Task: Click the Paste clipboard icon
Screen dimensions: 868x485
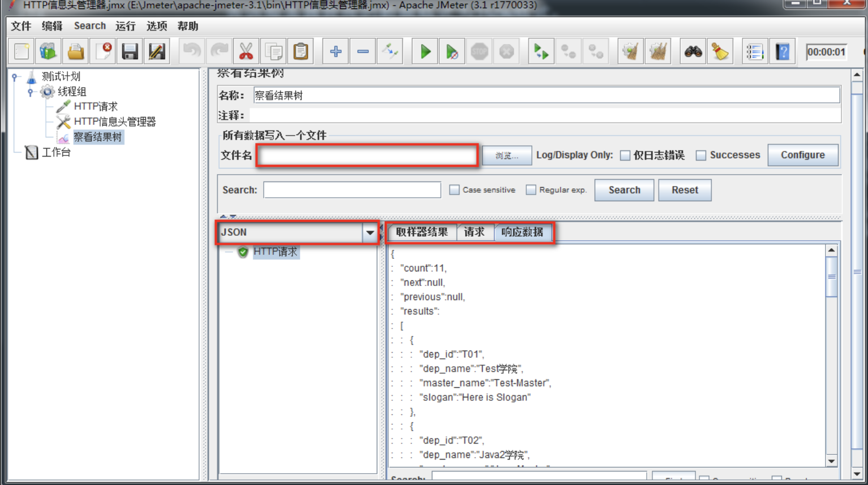Action: [301, 52]
